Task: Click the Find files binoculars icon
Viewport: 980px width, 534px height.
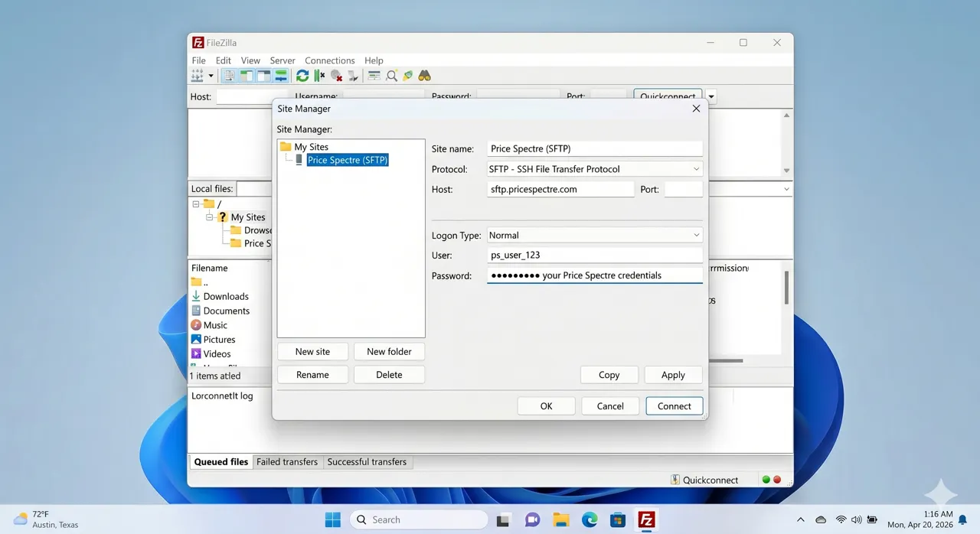Action: [423, 75]
